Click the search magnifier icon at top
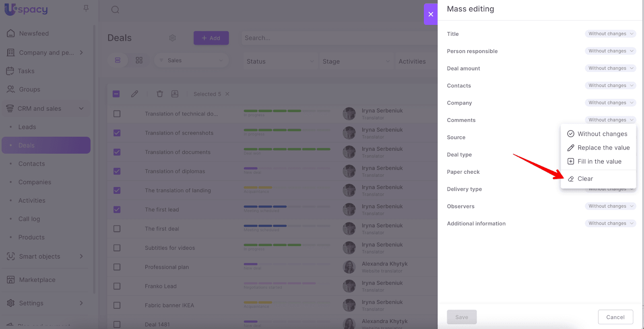Screen dimensions: 644x329 (115, 10)
